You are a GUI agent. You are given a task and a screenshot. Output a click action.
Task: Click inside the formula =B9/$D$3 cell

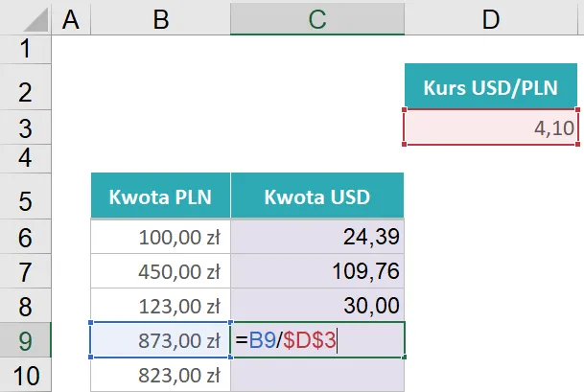317,340
